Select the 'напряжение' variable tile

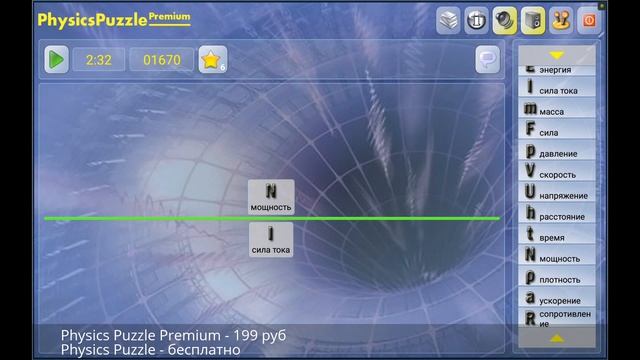tap(557, 192)
